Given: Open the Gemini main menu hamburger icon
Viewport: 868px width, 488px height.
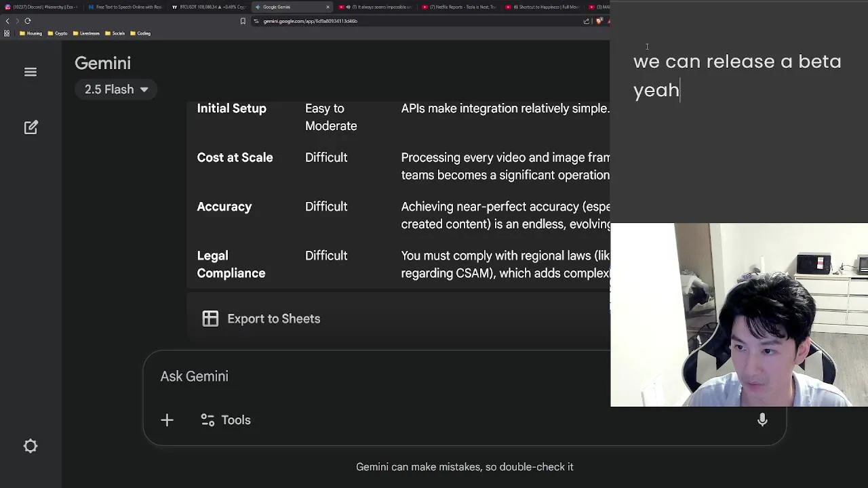Looking at the screenshot, I should pyautogui.click(x=31, y=72).
